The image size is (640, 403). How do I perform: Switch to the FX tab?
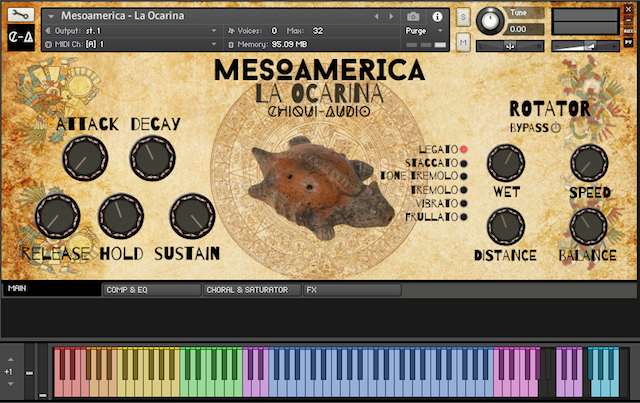352,290
